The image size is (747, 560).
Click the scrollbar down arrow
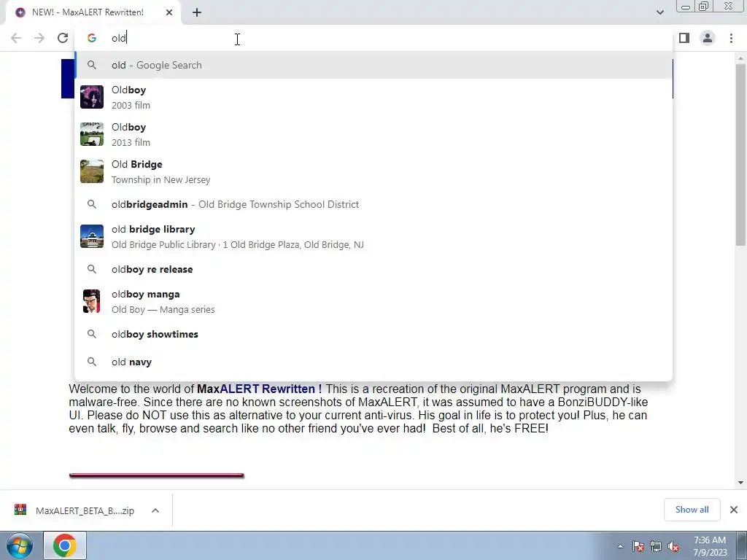(740, 483)
